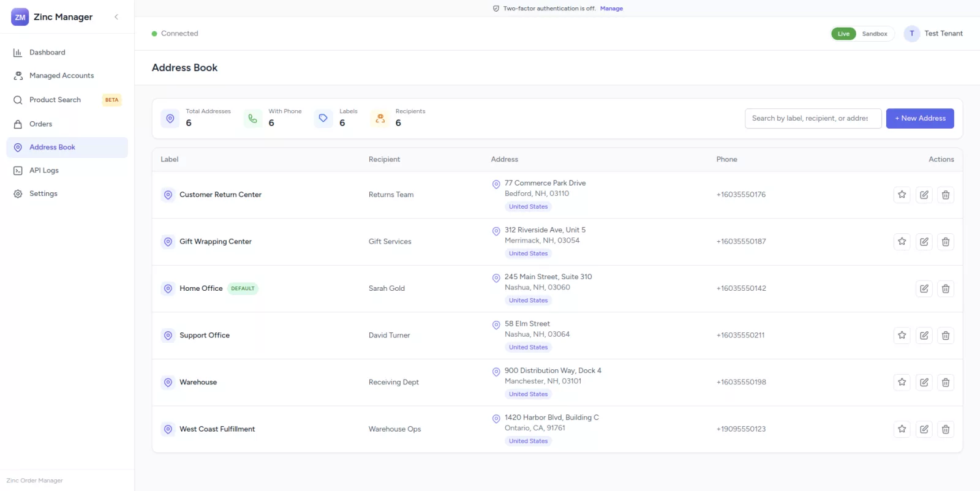Star the West Coast Fulfillment address

click(x=902, y=429)
